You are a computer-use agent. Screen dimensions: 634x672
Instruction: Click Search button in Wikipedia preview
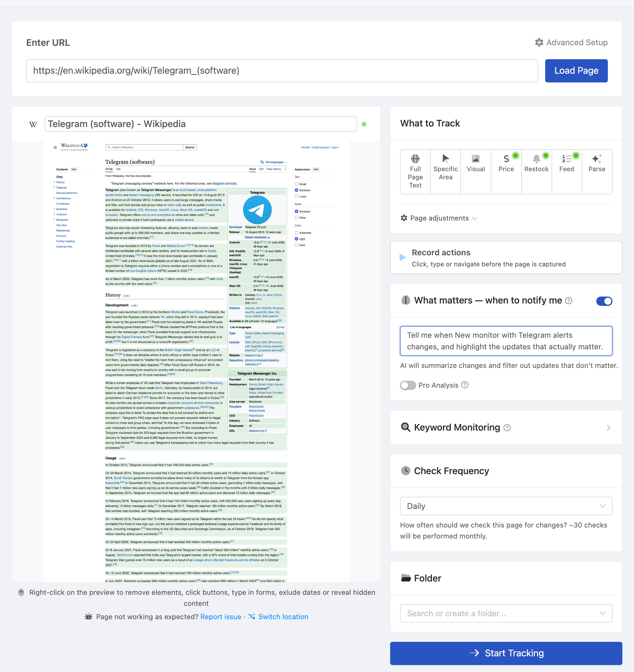(x=190, y=147)
